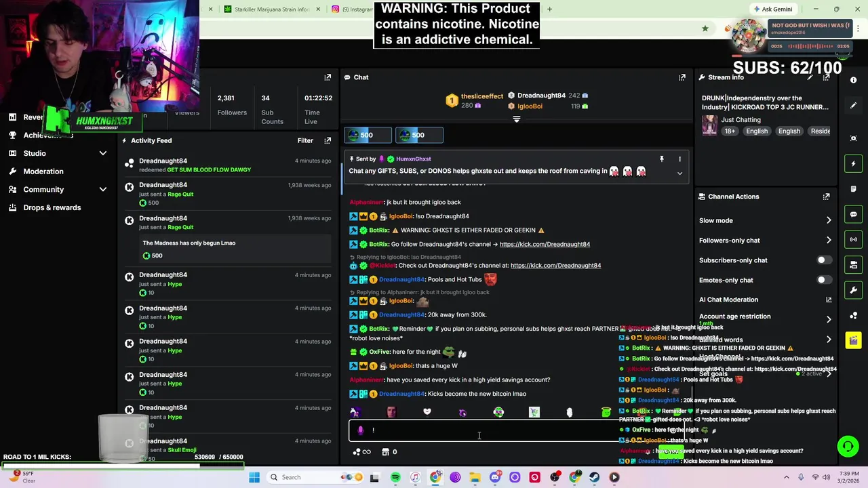The height and width of the screenshot is (488, 868).
Task: Pop out the Chat panel
Action: 682,77
